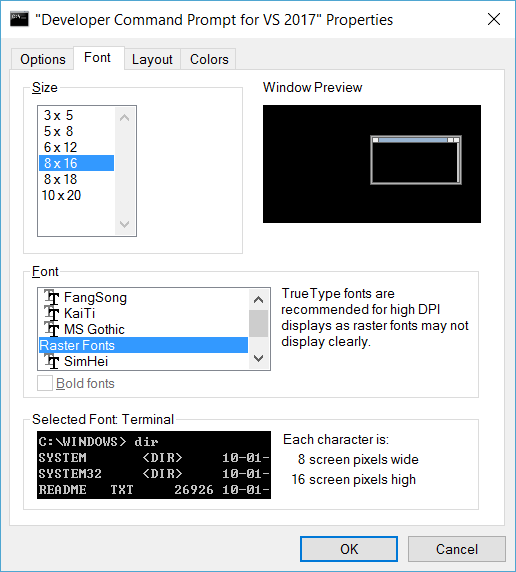Switch to the Options tab
The height and width of the screenshot is (572, 516).
pyautogui.click(x=43, y=59)
